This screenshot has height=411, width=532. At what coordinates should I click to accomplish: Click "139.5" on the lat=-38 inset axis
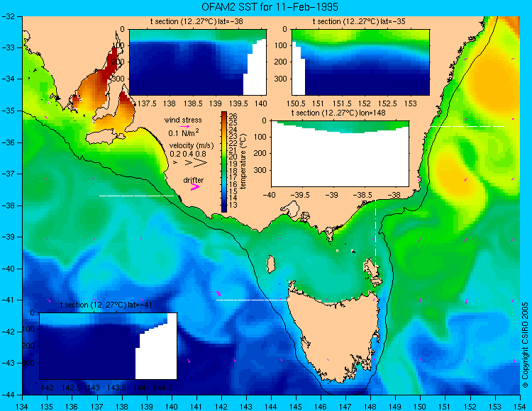(238, 103)
